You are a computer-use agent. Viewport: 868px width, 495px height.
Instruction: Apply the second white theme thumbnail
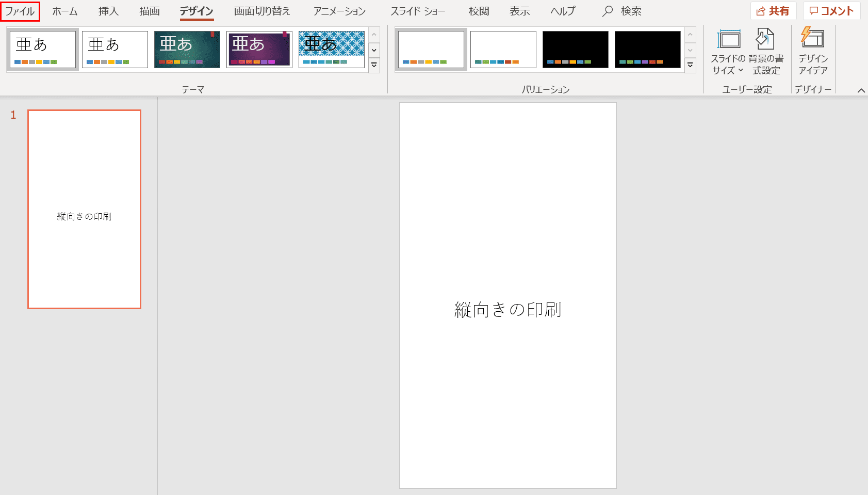coord(115,50)
